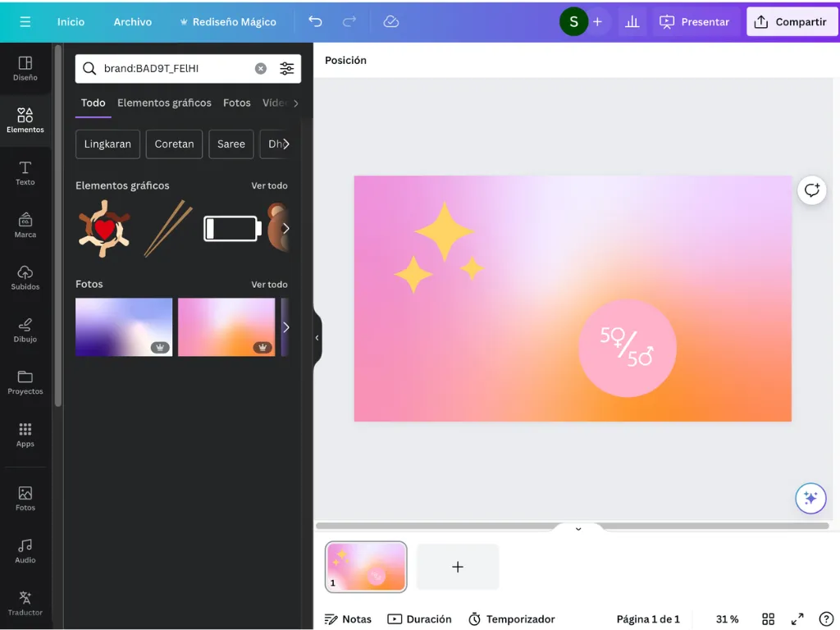Go to Inicio
840x630 pixels.
[x=71, y=22]
